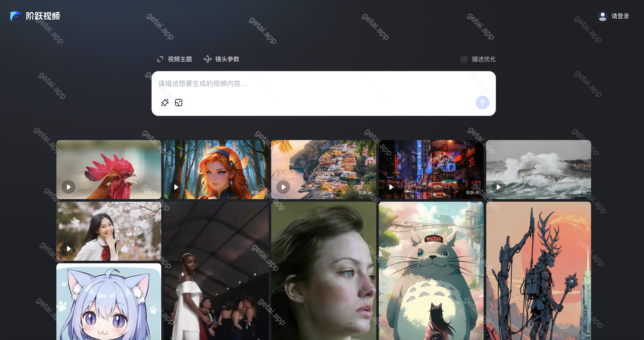The height and width of the screenshot is (340, 644).
Task: Open the neon city street thumbnail
Action: pos(431,169)
